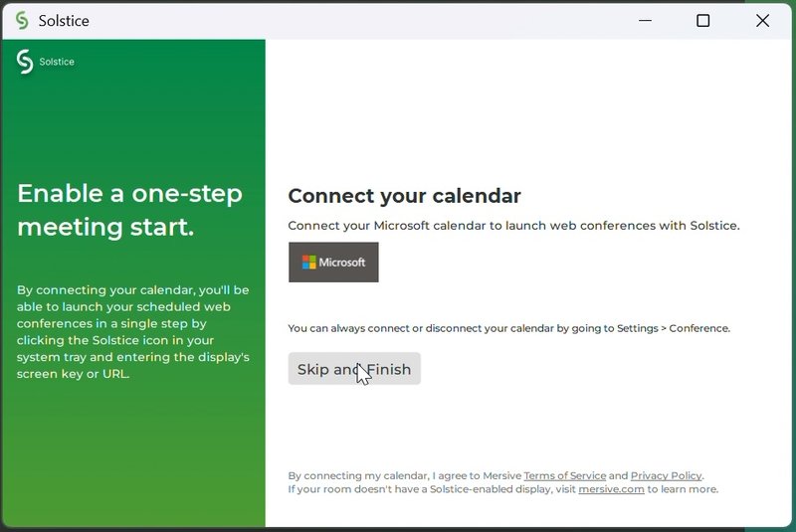Connect calendar with the Microsoft button

(333, 263)
